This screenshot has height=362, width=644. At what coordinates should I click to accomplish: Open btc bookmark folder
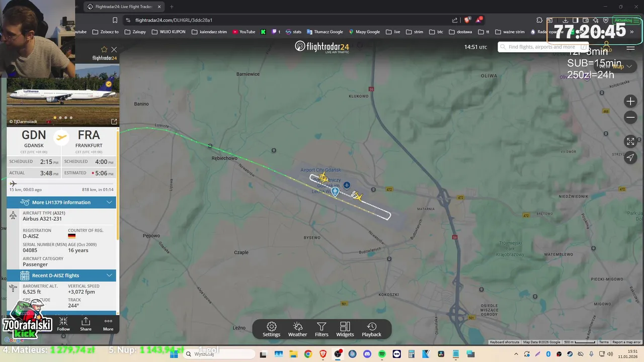point(436,32)
